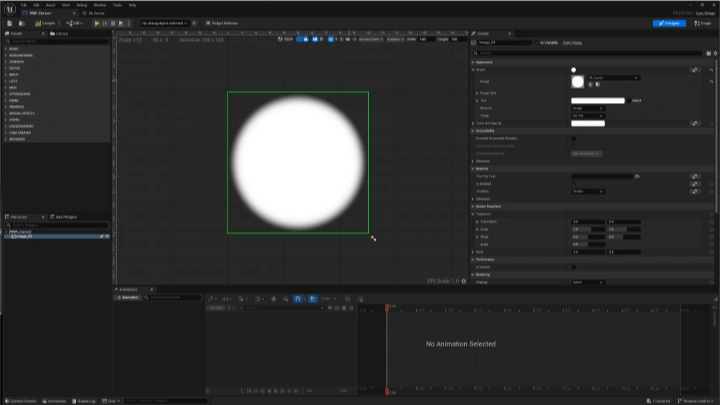The height and width of the screenshot is (405, 720).
Task: Open the brush image asset dropdown
Action: click(x=613, y=78)
